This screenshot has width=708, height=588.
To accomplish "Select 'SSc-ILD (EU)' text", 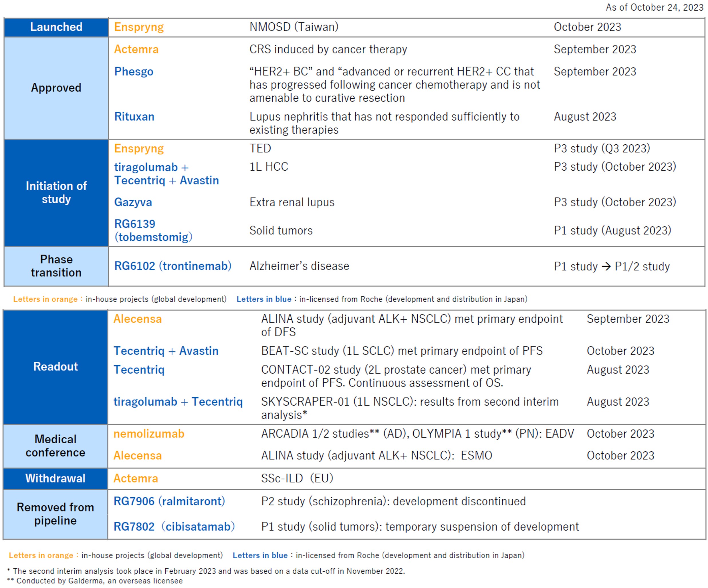I will pyautogui.click(x=298, y=479).
